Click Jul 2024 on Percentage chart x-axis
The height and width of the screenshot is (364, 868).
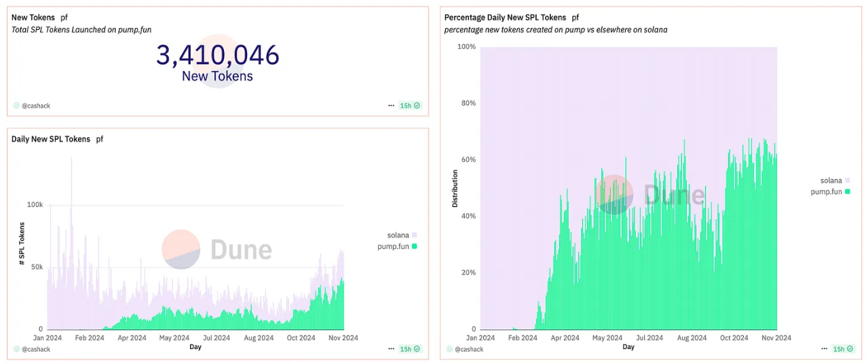click(649, 338)
